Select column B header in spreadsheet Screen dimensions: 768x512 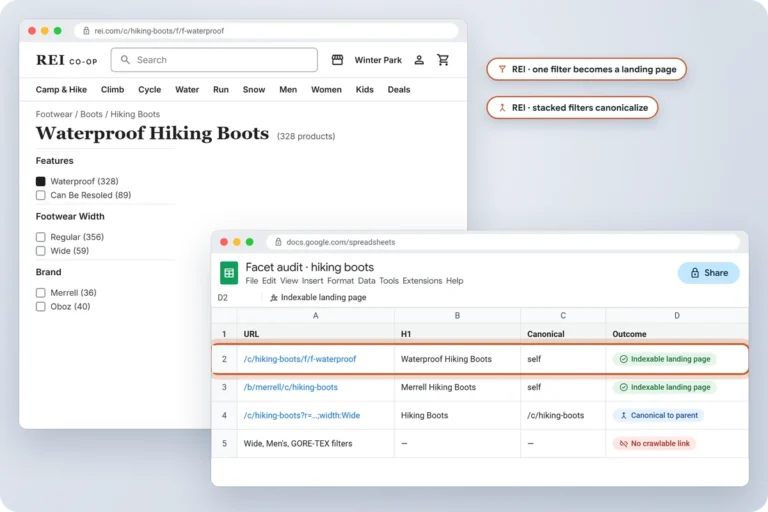point(457,316)
